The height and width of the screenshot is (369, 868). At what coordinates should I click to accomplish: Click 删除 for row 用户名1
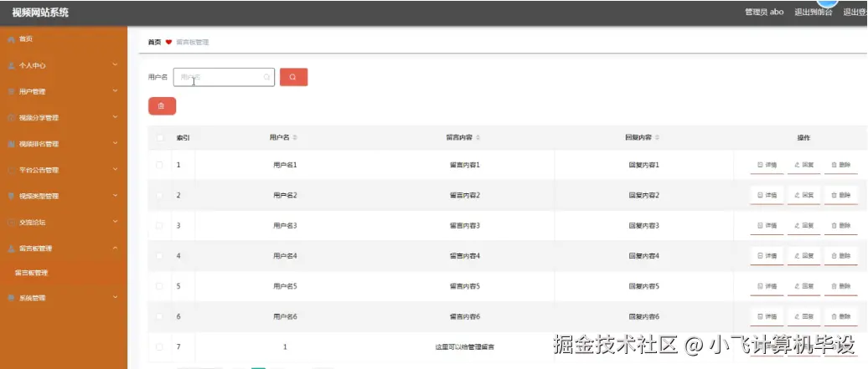click(x=841, y=165)
